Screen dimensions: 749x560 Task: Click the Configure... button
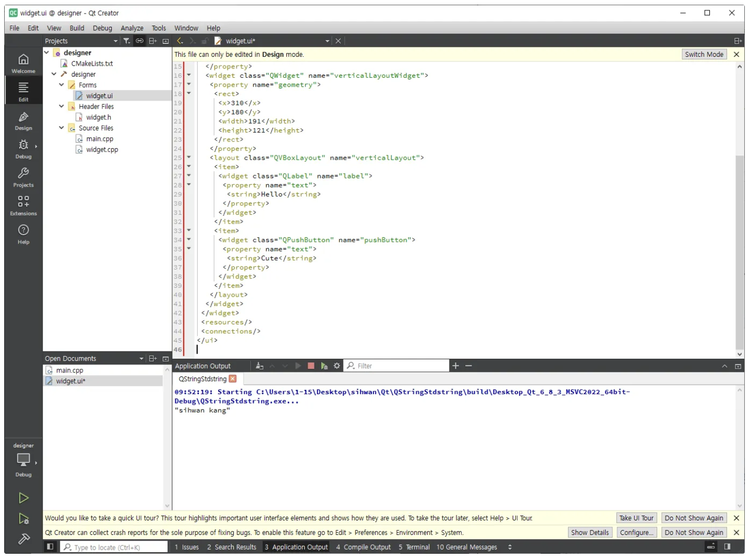pyautogui.click(x=636, y=532)
